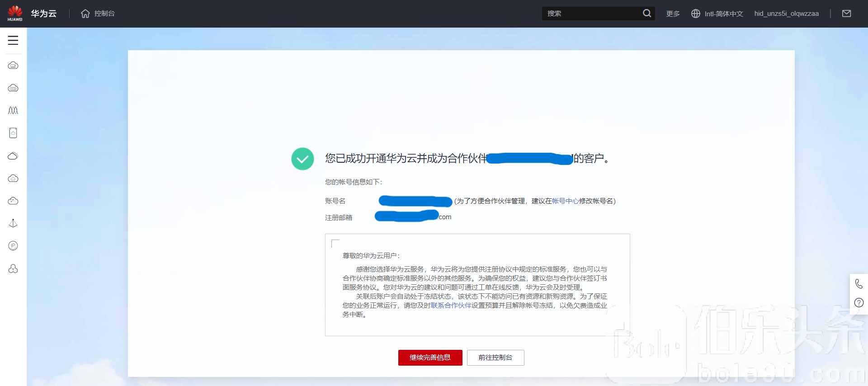Open the mail messages icon

click(846, 14)
